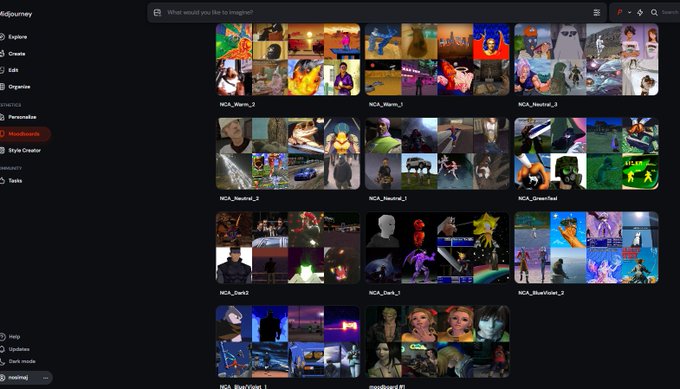Click the magnifier search icon

tap(654, 13)
